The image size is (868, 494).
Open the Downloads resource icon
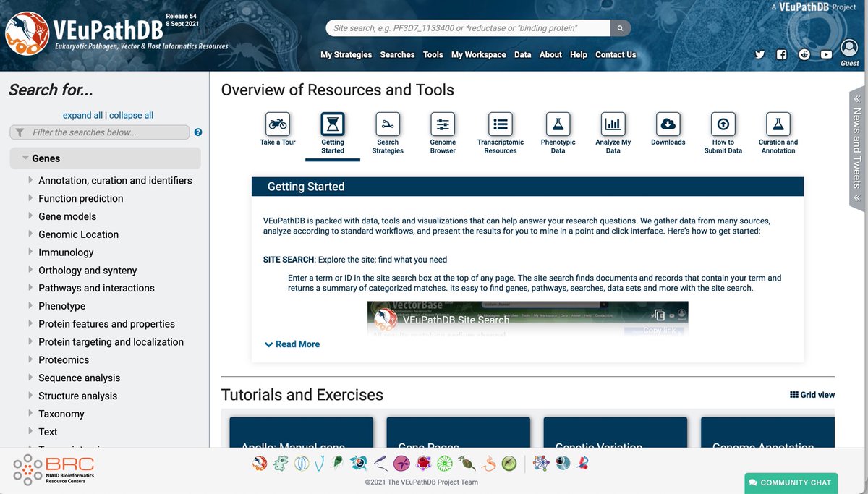coord(668,123)
